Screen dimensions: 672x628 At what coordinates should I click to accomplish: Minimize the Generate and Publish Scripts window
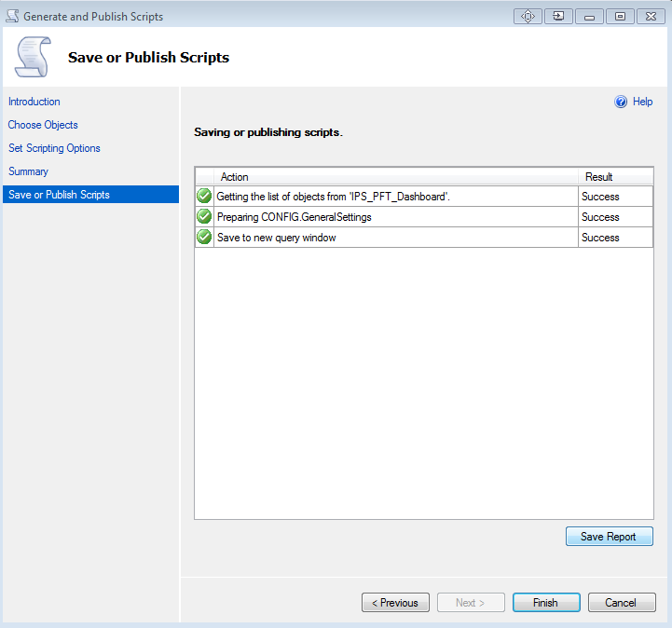(589, 16)
